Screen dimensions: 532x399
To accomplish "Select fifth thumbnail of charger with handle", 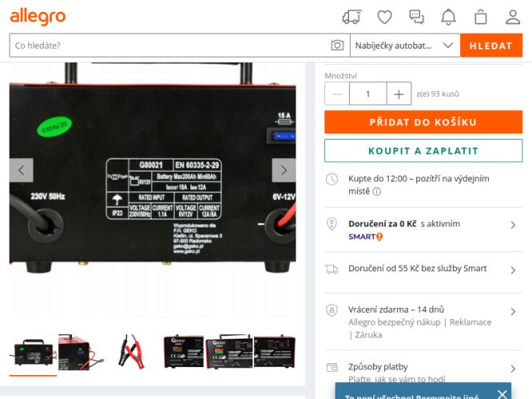I will (x=230, y=353).
